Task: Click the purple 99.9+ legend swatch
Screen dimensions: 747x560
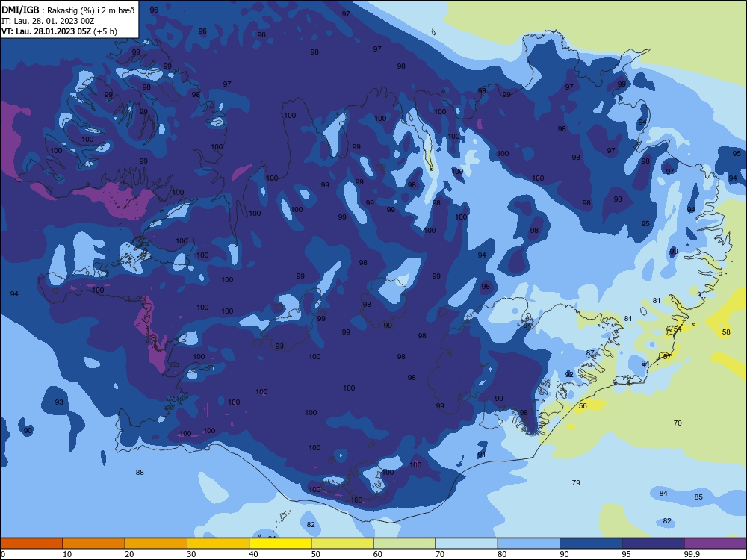Action: [715, 544]
